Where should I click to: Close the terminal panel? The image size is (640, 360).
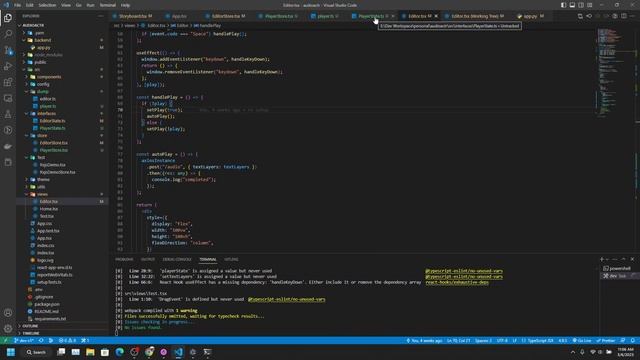click(632, 259)
